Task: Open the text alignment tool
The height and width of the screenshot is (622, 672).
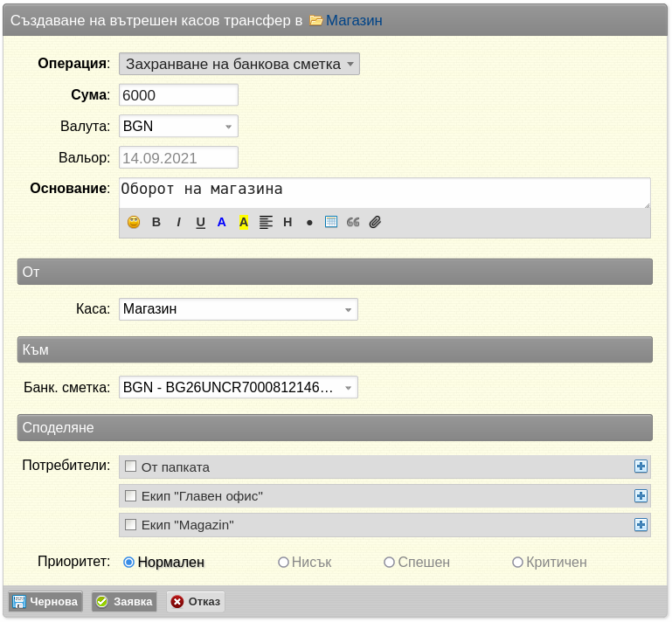Action: coord(266,222)
